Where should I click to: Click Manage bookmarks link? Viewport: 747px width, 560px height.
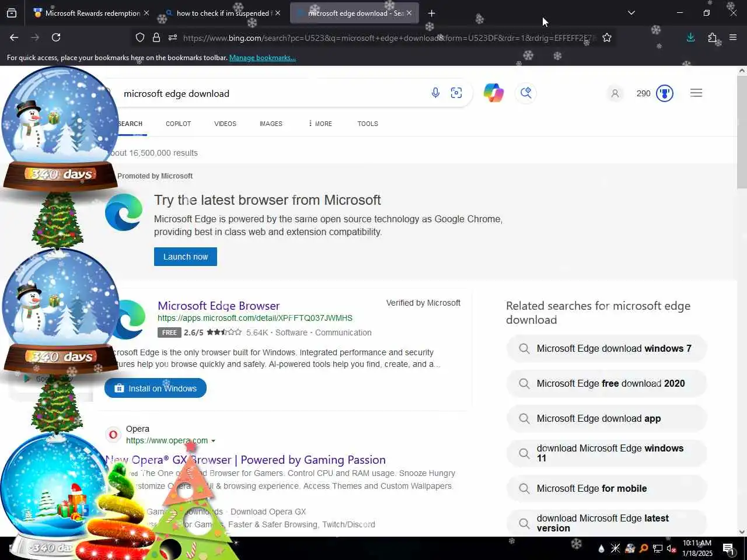[263, 58]
